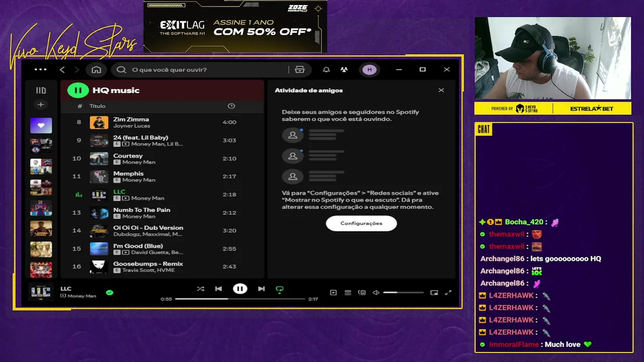644x362 pixels.
Task: Toggle the friend activity icon
Action: click(344, 69)
